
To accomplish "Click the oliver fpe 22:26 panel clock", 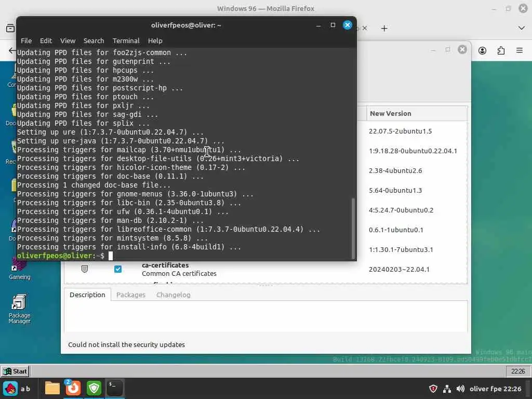I will pyautogui.click(x=495, y=389).
